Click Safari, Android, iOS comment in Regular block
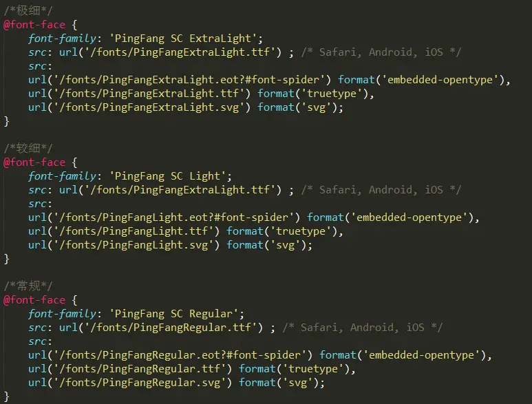532x404 pixels. 363,328
